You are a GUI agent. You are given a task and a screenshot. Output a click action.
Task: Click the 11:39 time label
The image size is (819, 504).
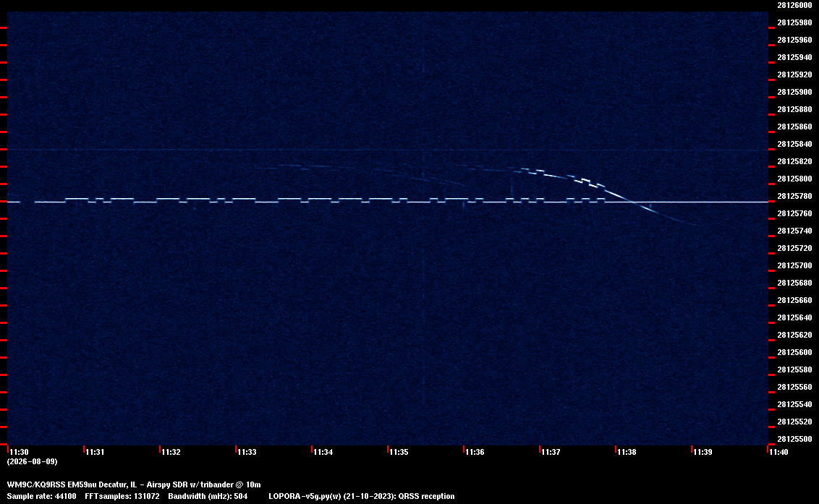[x=703, y=452]
